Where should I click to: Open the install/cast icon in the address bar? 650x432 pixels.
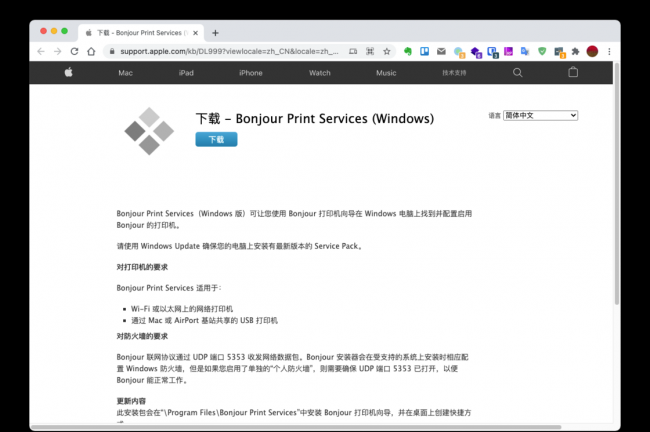pos(353,51)
